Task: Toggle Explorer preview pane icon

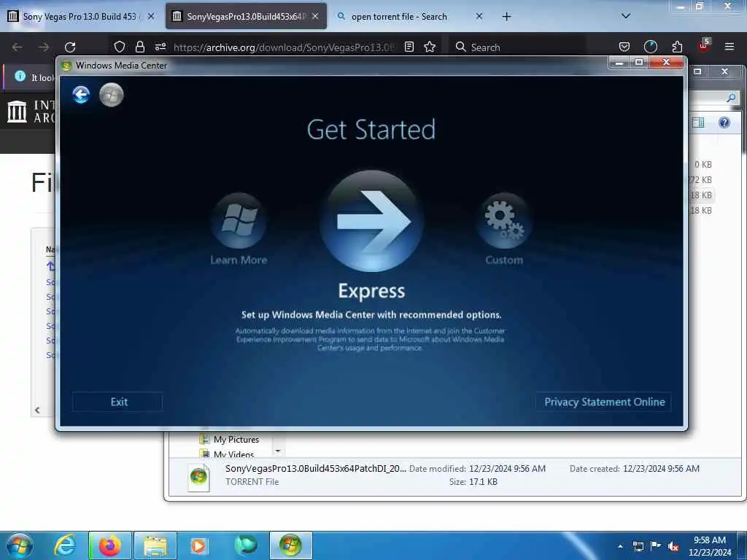Action: coord(698,122)
